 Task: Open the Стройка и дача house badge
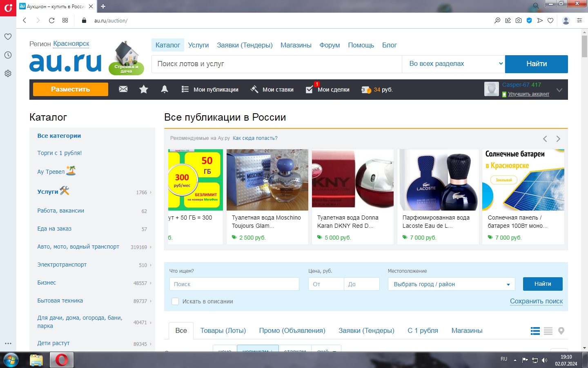coord(127,58)
